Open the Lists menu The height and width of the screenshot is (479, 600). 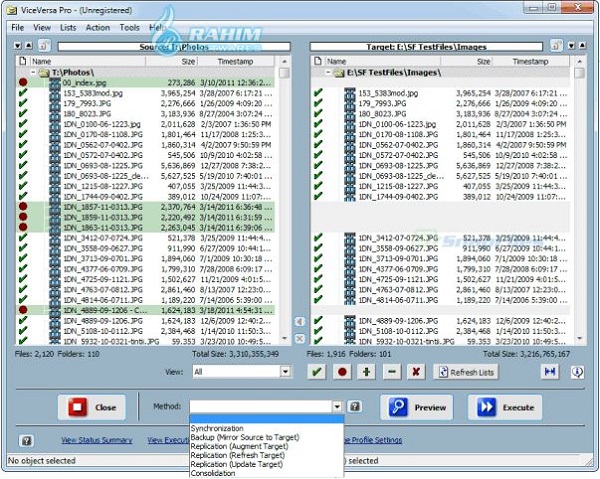click(x=68, y=27)
